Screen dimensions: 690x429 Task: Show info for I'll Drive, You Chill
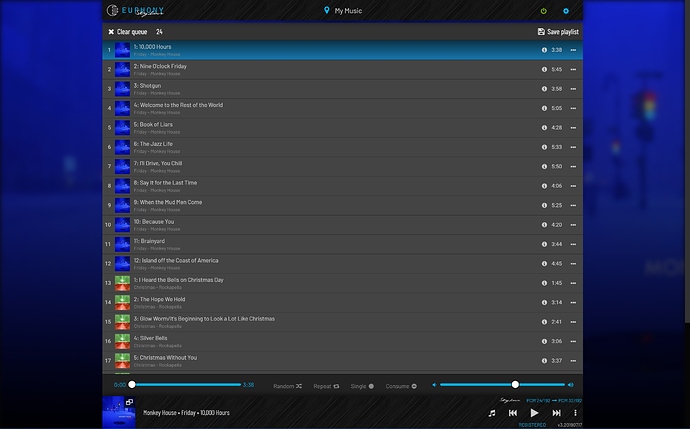coord(544,166)
